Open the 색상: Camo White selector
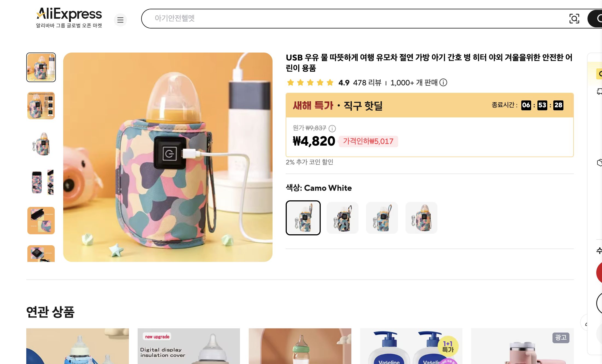 pos(319,188)
